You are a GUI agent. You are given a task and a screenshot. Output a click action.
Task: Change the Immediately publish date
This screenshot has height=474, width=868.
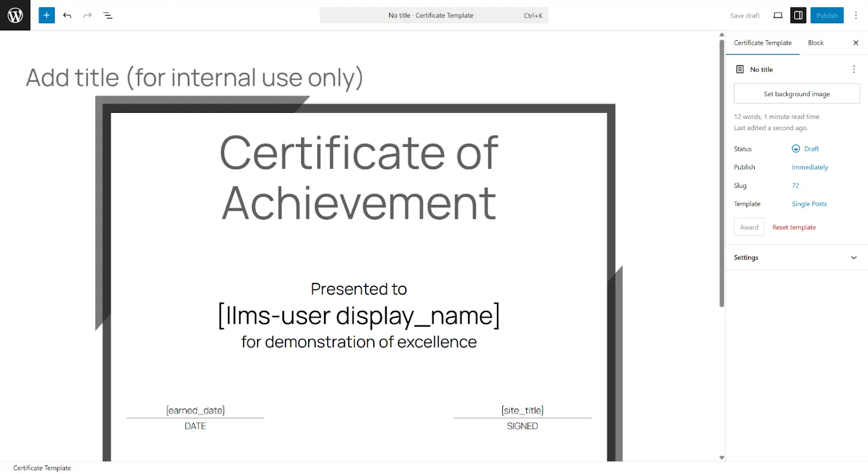click(809, 167)
